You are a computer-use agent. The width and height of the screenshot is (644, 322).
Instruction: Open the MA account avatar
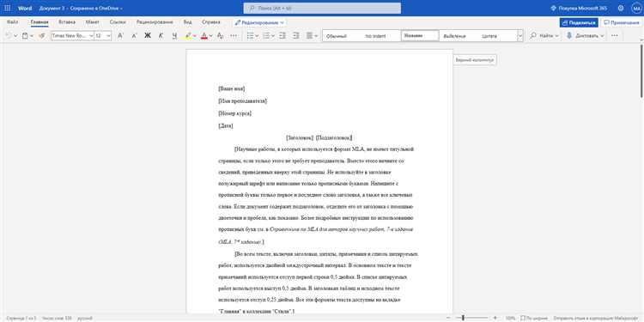point(636,9)
